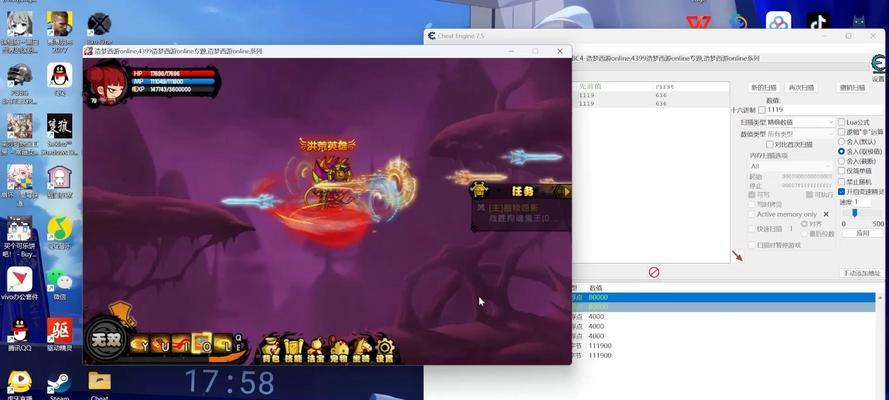Viewport: 889px width, 400px height.
Task: Click the 任务 quest panel skull icon
Action: click(480, 189)
